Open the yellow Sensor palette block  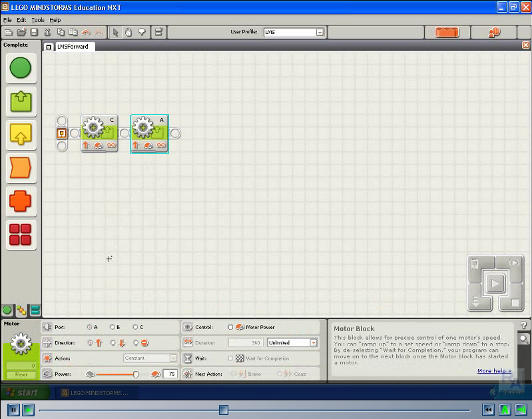pyautogui.click(x=21, y=135)
